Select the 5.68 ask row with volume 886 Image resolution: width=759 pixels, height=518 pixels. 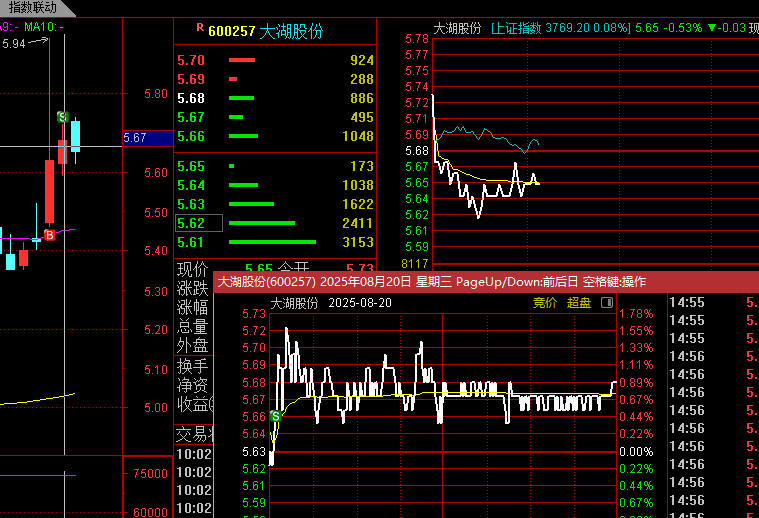tap(275, 98)
